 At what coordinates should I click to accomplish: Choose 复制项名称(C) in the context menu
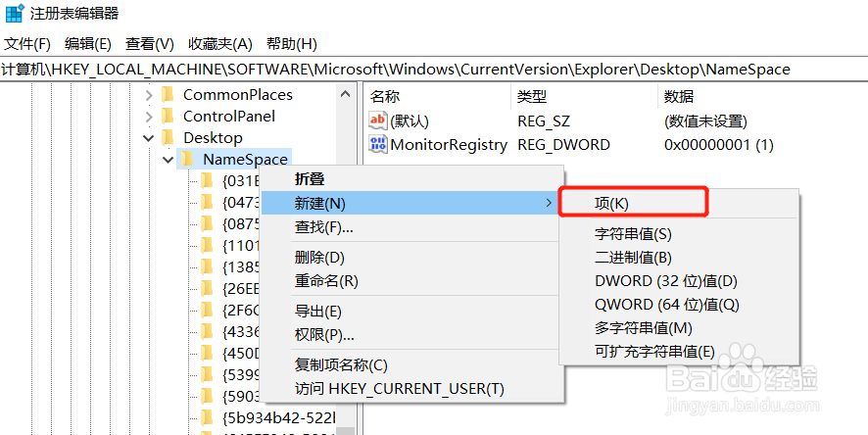click(412, 365)
